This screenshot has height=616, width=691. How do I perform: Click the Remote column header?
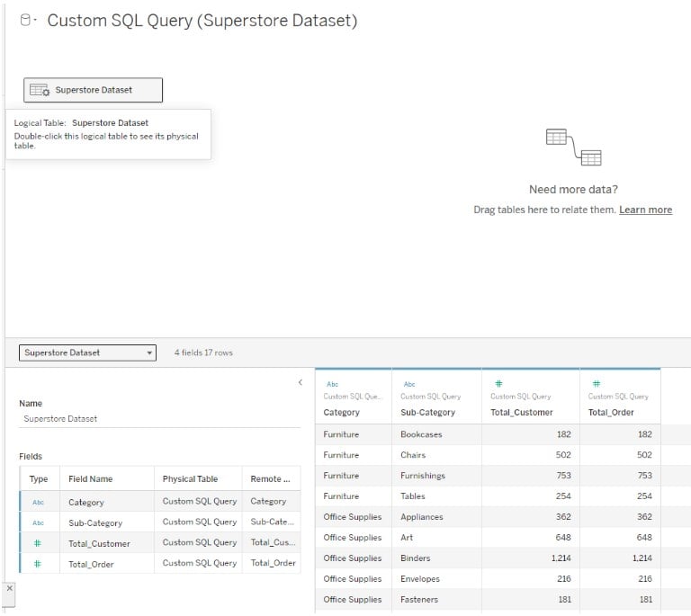270,478
